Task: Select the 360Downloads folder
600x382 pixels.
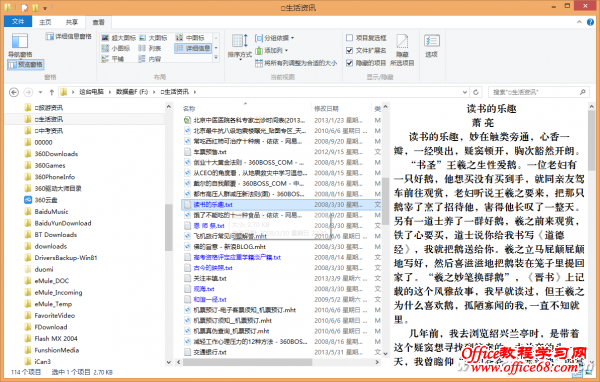Action: [56, 154]
